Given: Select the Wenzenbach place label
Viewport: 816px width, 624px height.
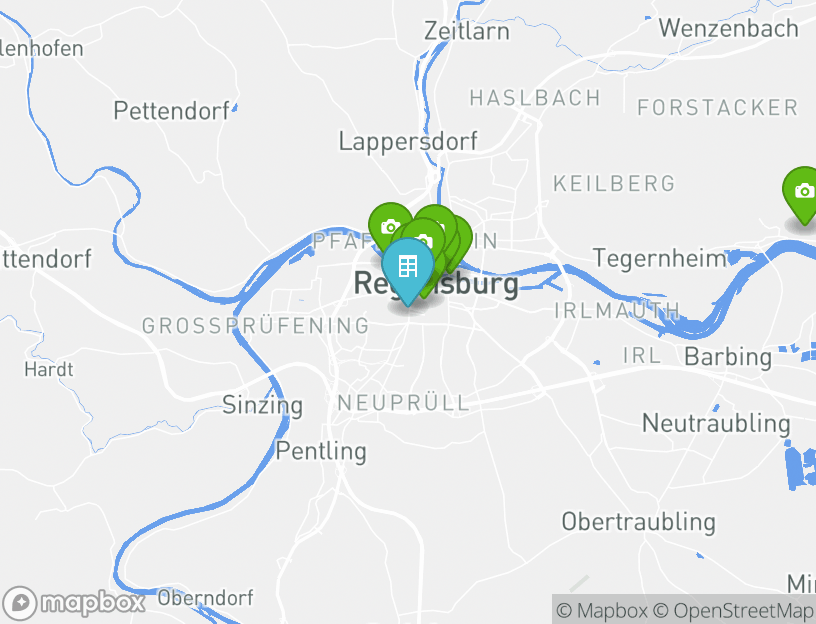Looking at the screenshot, I should [x=729, y=28].
